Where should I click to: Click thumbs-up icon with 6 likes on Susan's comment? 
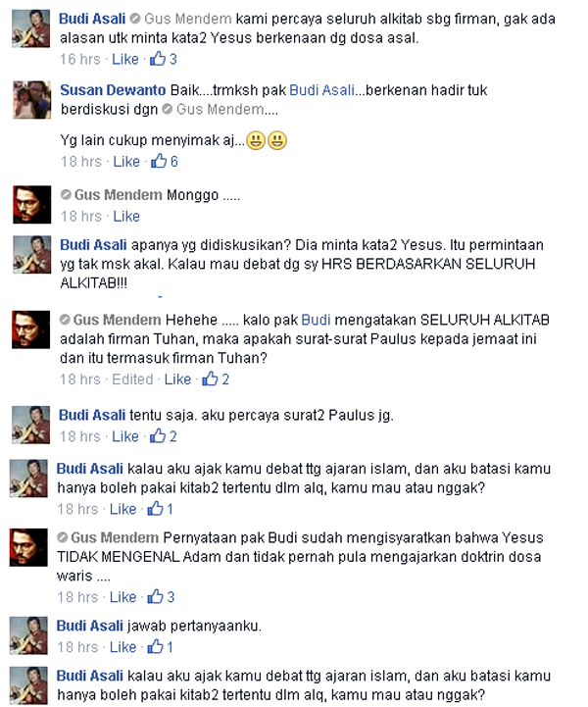(159, 161)
